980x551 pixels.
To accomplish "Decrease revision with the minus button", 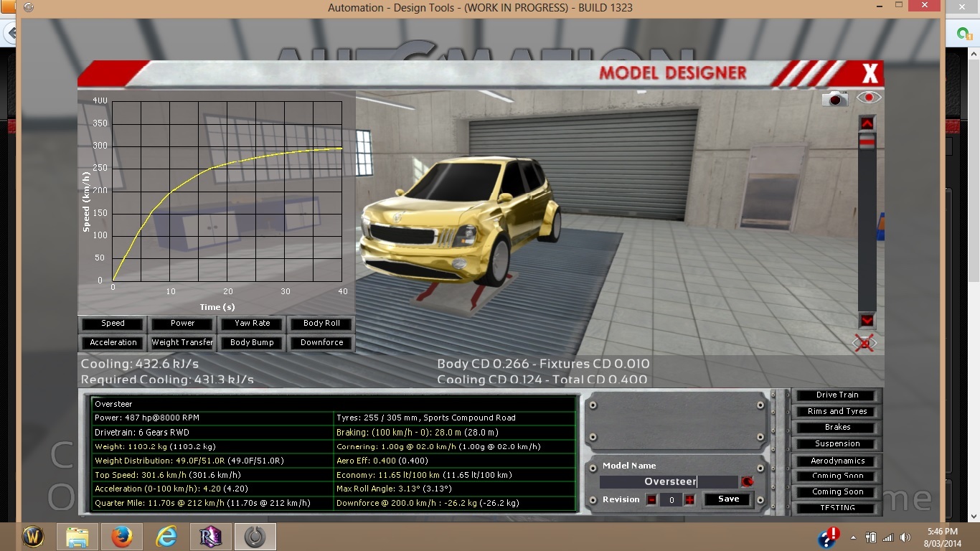I will (x=651, y=500).
